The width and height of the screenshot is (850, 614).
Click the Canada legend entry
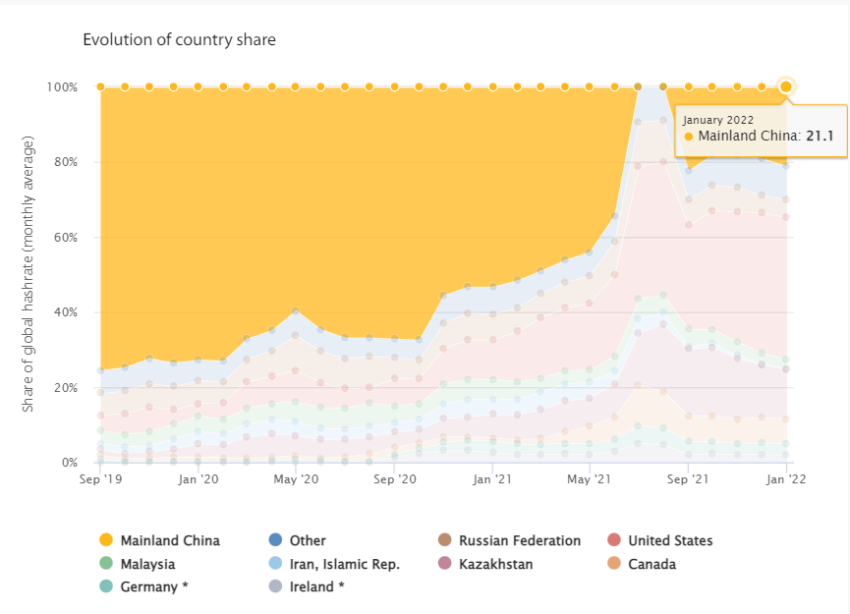point(642,564)
